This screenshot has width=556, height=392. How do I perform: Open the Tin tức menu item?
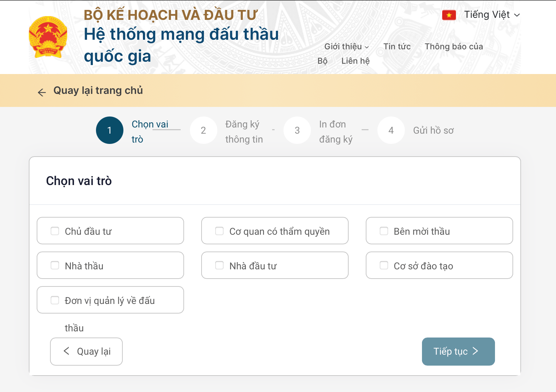tap(397, 47)
